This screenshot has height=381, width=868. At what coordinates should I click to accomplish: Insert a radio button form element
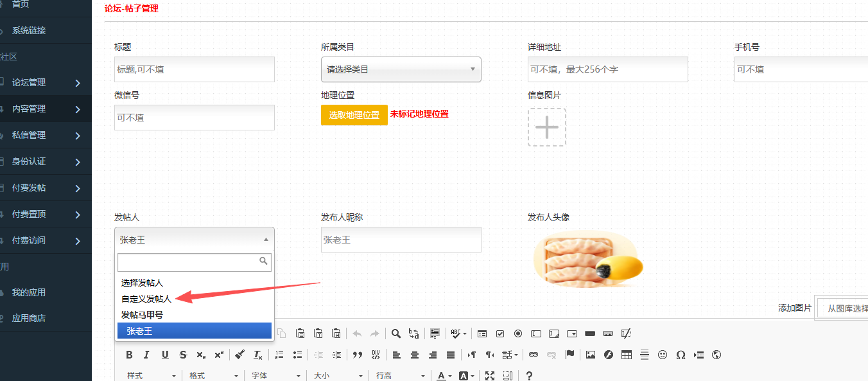click(518, 333)
